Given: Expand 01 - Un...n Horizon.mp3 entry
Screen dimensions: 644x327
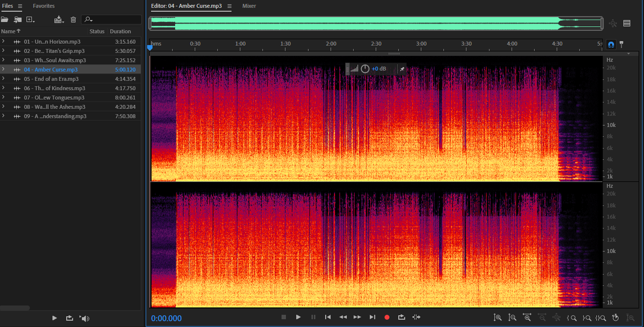Looking at the screenshot, I should point(4,42).
